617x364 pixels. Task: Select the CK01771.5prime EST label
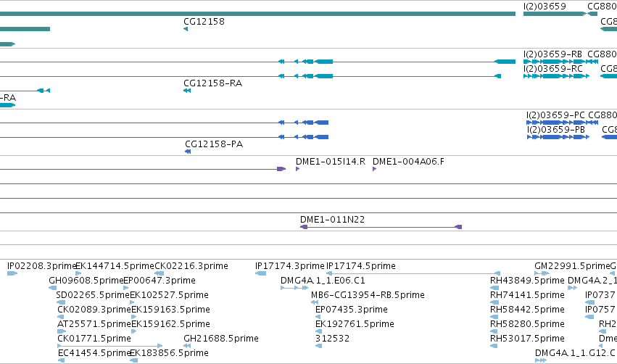(94, 339)
